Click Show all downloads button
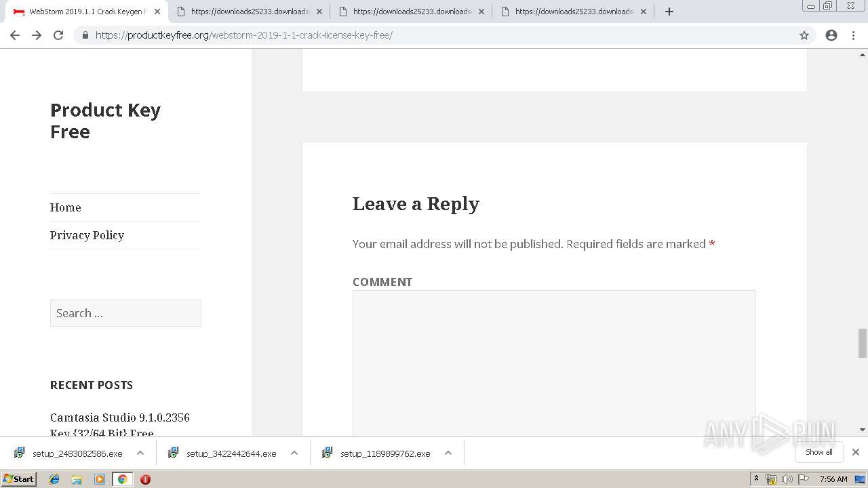The height and width of the screenshot is (488, 868). click(819, 452)
